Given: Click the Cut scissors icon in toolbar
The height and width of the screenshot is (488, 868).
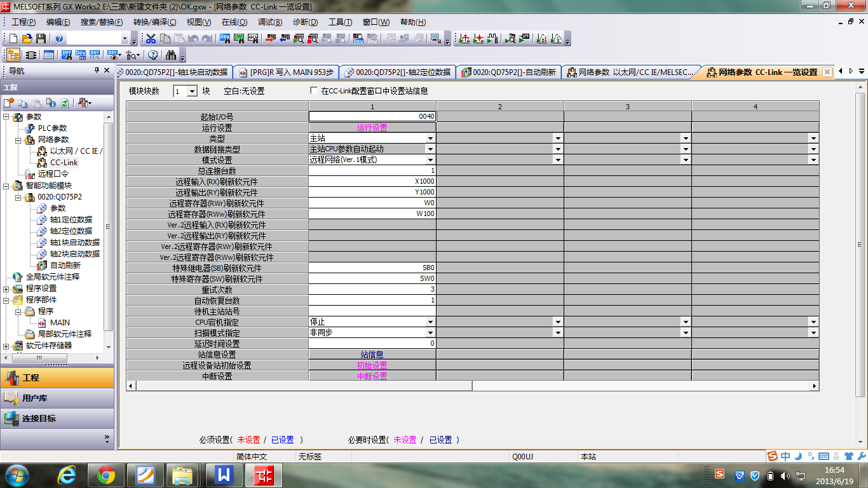Looking at the screenshot, I should pyautogui.click(x=151, y=39).
